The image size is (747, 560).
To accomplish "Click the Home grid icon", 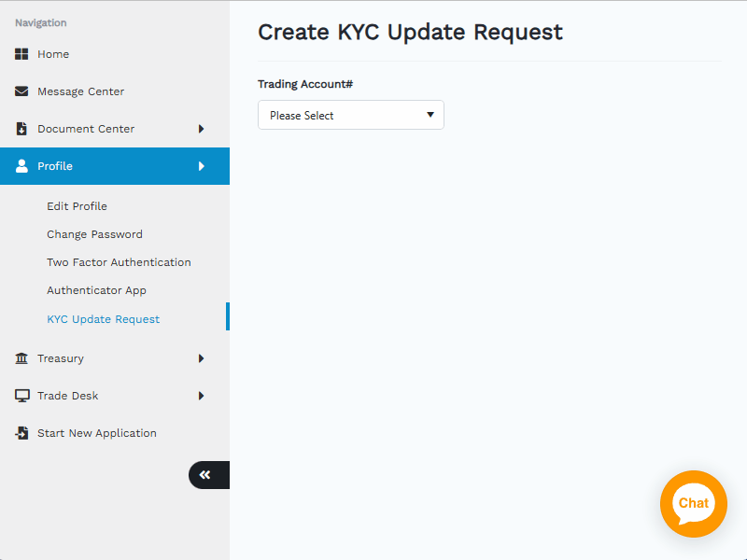I will (21, 54).
